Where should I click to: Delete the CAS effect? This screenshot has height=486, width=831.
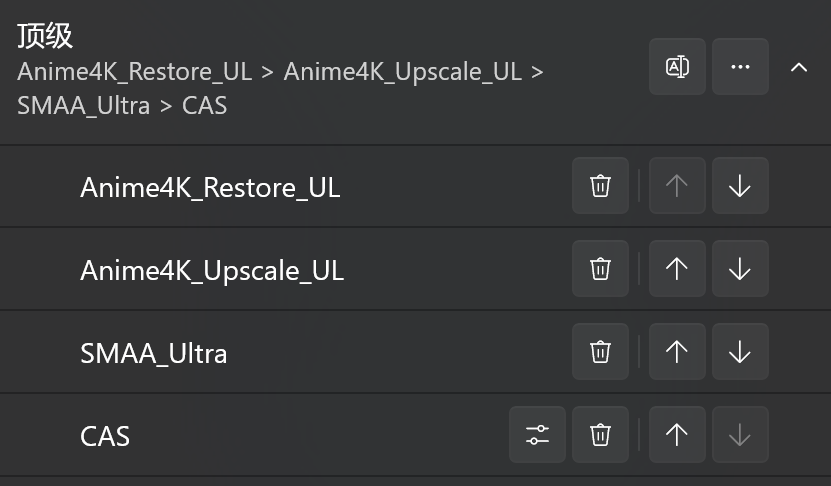(600, 435)
